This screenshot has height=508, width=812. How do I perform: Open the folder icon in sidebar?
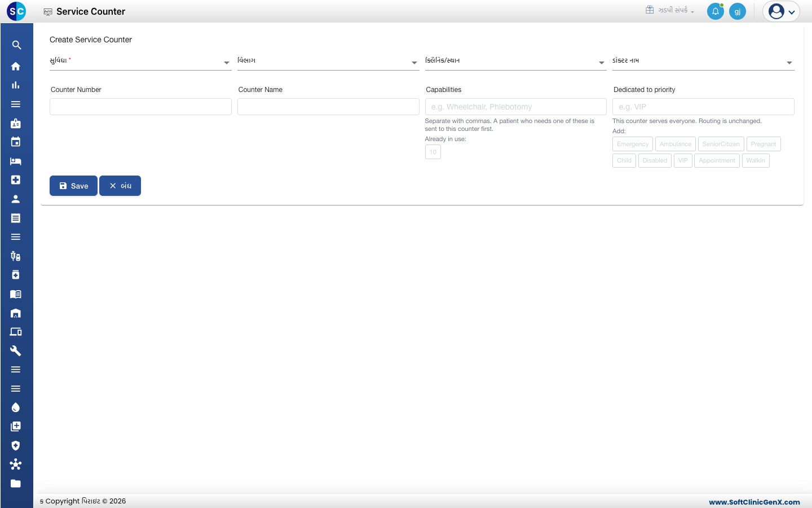coord(16,483)
